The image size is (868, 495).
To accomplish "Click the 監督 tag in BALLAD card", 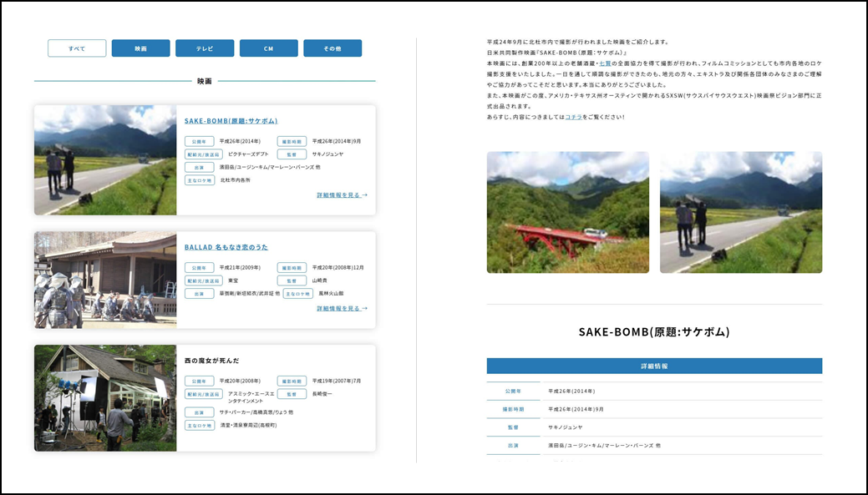I will point(292,281).
